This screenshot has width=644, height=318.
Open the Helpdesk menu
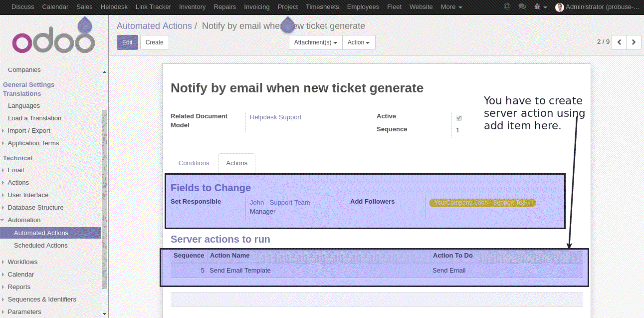point(114,7)
